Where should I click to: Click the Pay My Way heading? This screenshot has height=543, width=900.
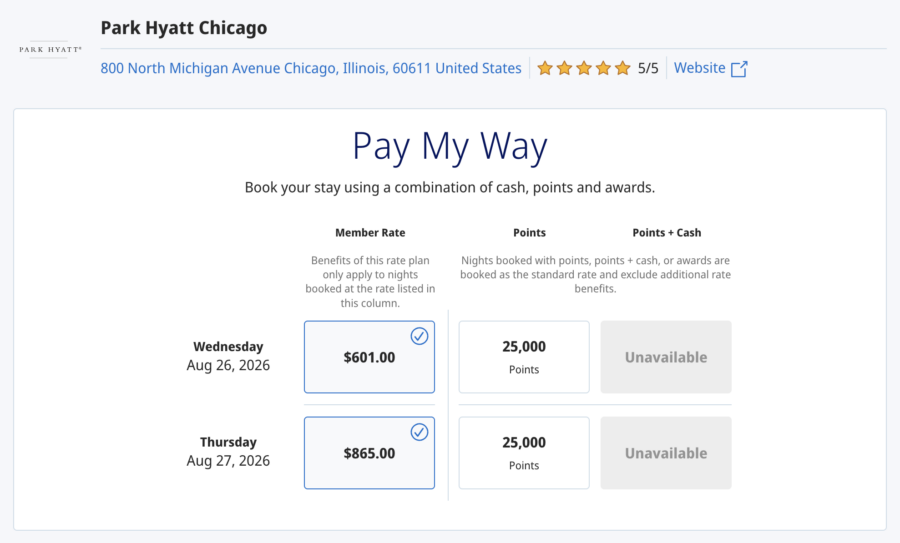click(450, 146)
